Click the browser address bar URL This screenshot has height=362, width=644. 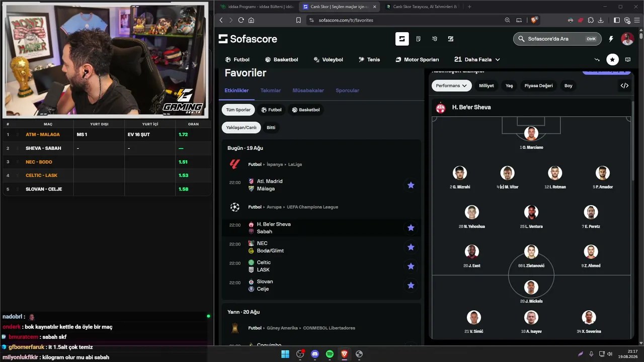pos(346,20)
